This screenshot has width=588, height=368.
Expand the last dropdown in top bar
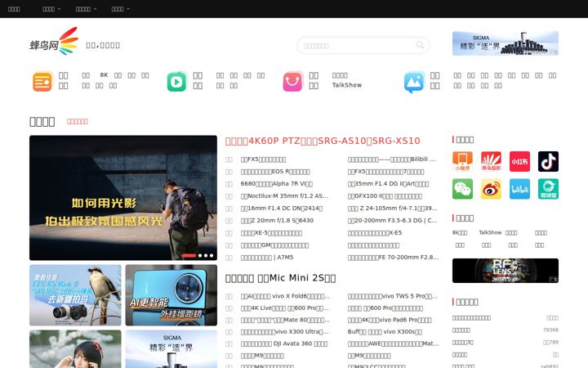(120, 9)
